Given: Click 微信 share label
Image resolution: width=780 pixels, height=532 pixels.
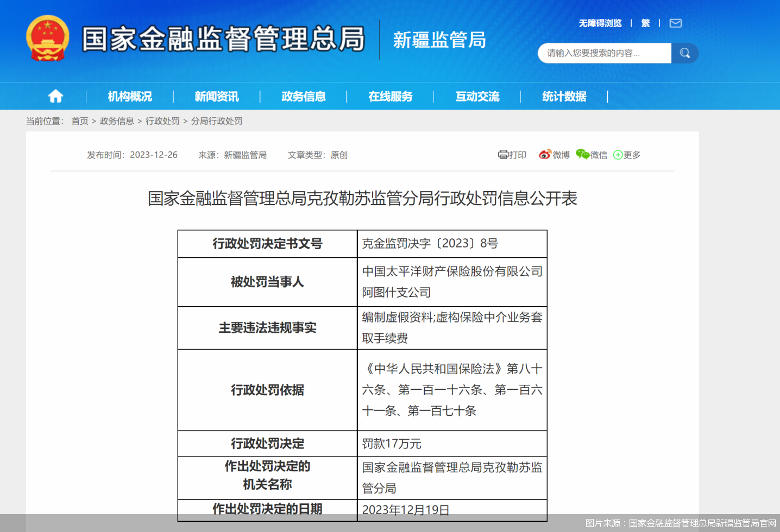Looking at the screenshot, I should click(599, 155).
